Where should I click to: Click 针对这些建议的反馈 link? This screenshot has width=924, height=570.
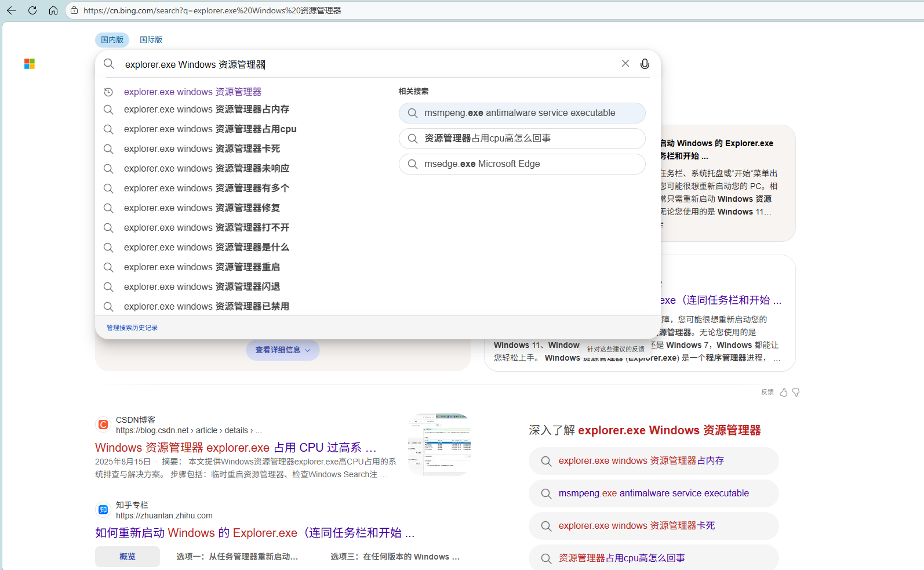pyautogui.click(x=616, y=349)
